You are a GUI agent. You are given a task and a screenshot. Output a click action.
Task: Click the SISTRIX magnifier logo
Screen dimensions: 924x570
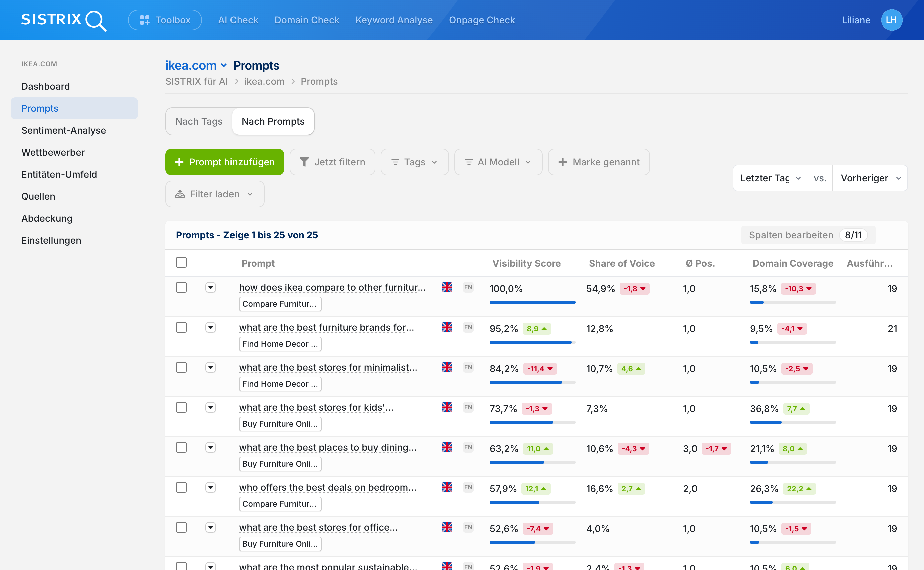pos(64,20)
